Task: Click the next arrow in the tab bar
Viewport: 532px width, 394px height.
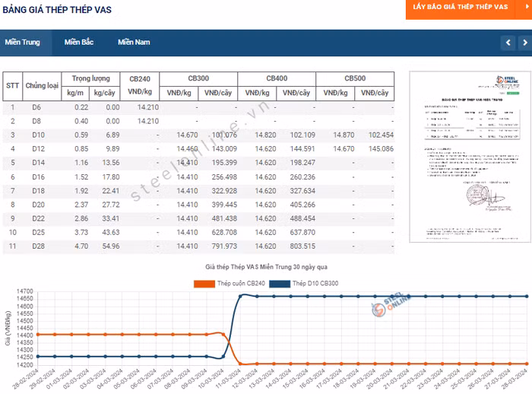Action: click(x=524, y=43)
